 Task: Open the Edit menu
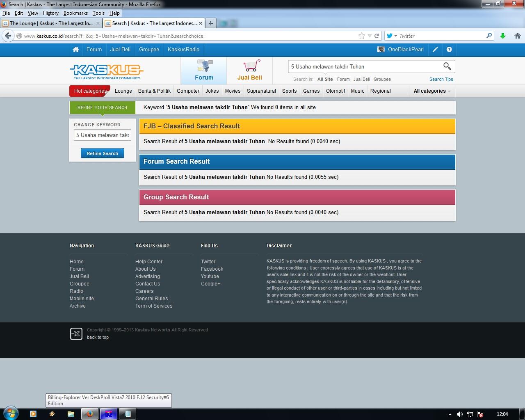(19, 13)
